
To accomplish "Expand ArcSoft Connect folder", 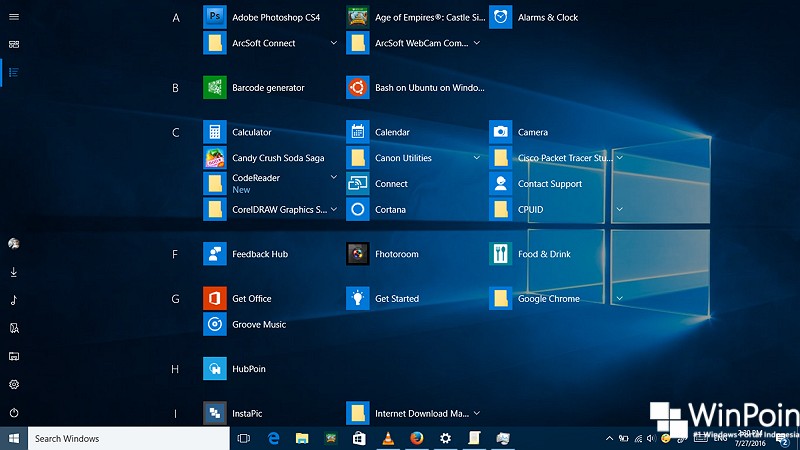I will pos(334,43).
